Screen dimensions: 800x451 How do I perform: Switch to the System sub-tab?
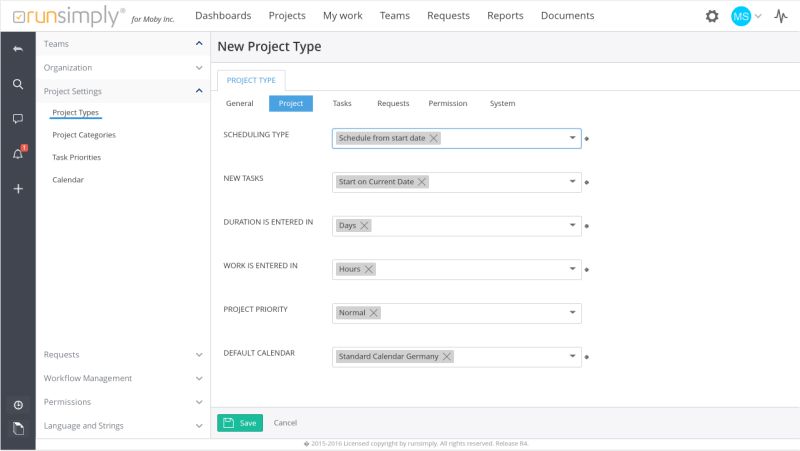(x=503, y=104)
